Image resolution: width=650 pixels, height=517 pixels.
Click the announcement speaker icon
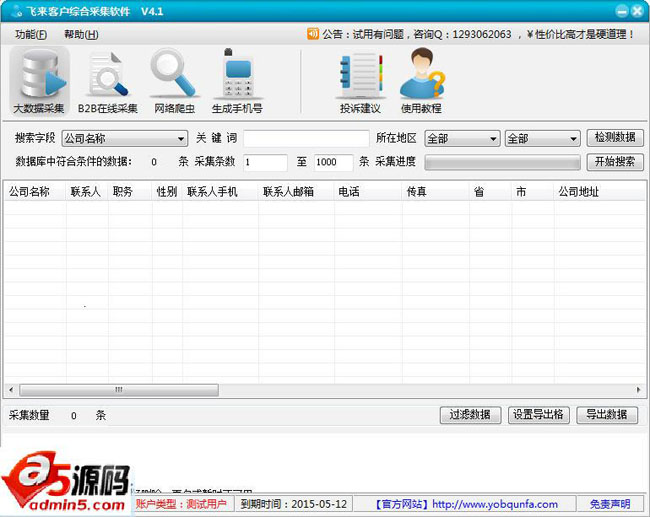[x=313, y=34]
